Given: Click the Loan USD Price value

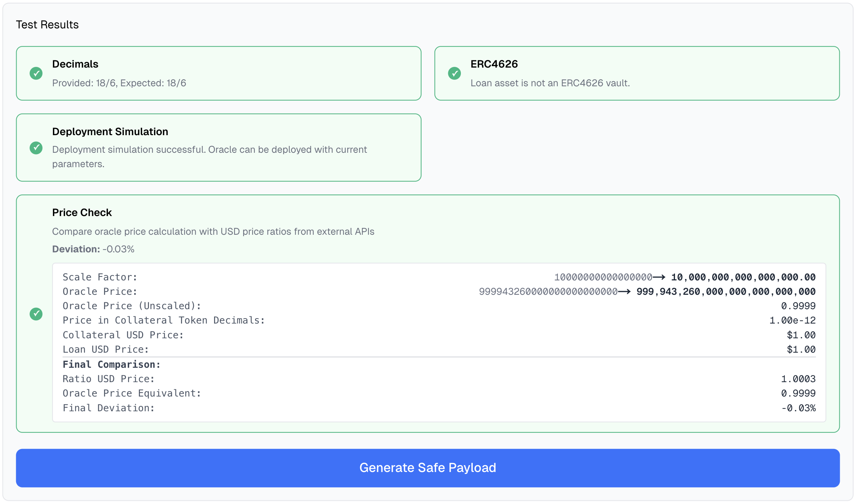Looking at the screenshot, I should click(801, 349).
